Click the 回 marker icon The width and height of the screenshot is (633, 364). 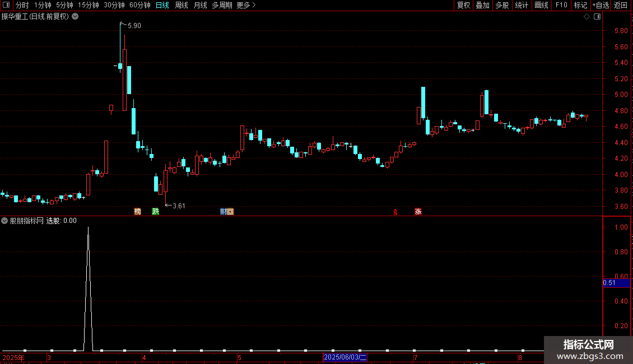(230, 212)
